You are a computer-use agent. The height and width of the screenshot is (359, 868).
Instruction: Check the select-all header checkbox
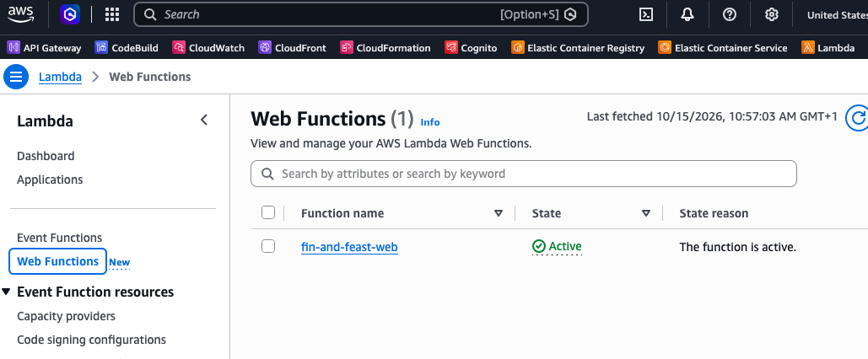click(268, 212)
